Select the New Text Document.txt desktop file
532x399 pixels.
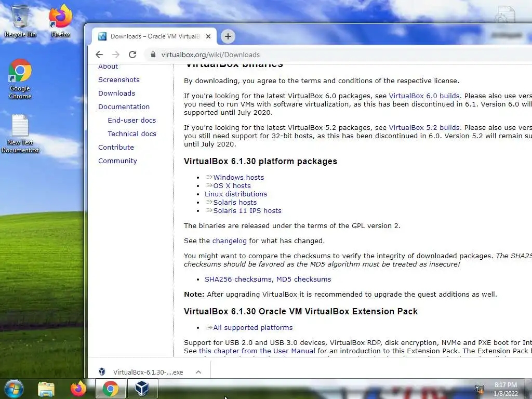(20, 134)
